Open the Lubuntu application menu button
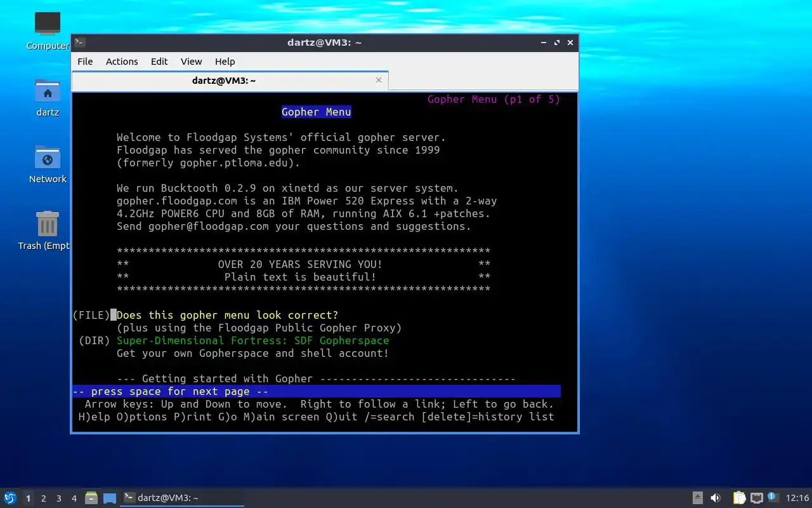Viewport: 812px width, 508px height. [x=10, y=498]
